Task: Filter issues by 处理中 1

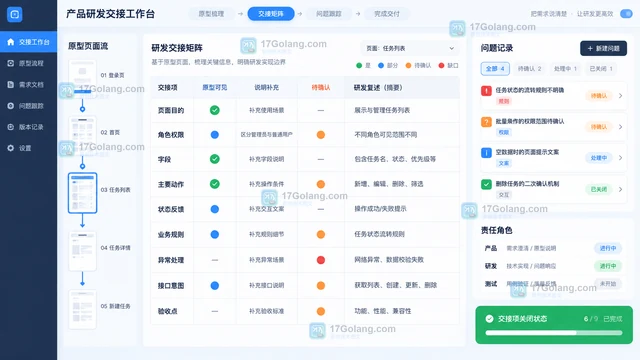Action: (565, 69)
